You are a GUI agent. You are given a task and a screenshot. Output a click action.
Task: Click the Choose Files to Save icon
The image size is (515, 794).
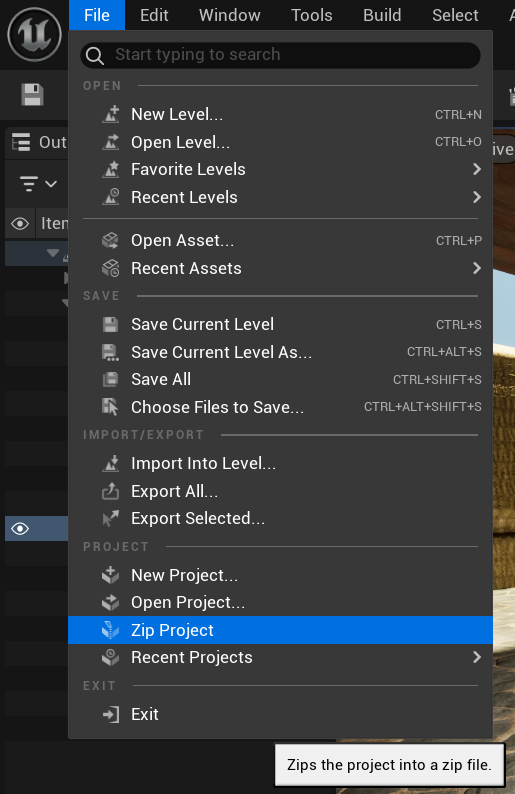coord(110,407)
